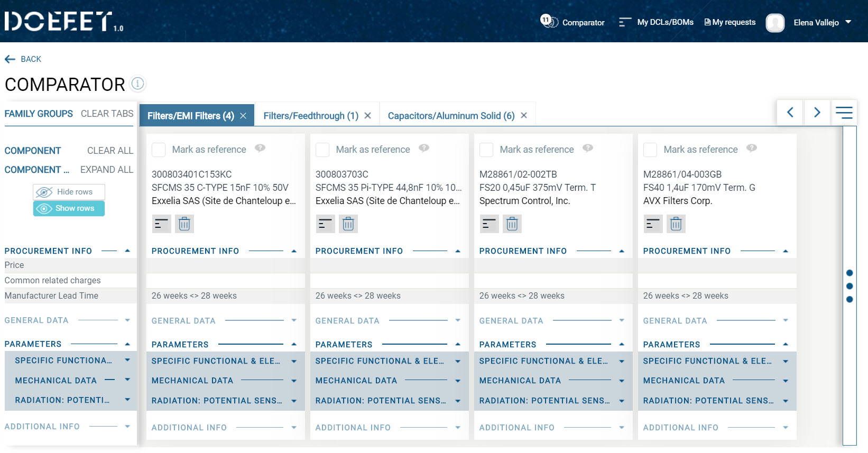This screenshot has width=868, height=453.
Task: Mark 300803703C as reference
Action: [x=322, y=150]
